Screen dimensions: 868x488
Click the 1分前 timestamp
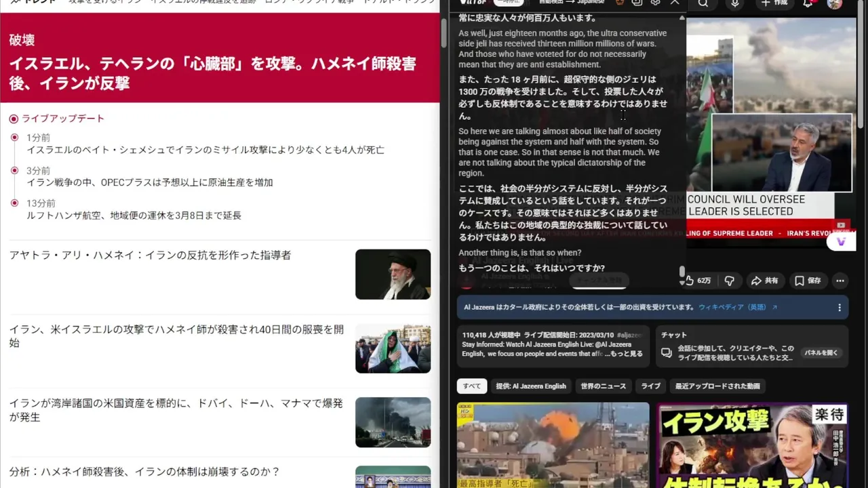pyautogui.click(x=39, y=138)
